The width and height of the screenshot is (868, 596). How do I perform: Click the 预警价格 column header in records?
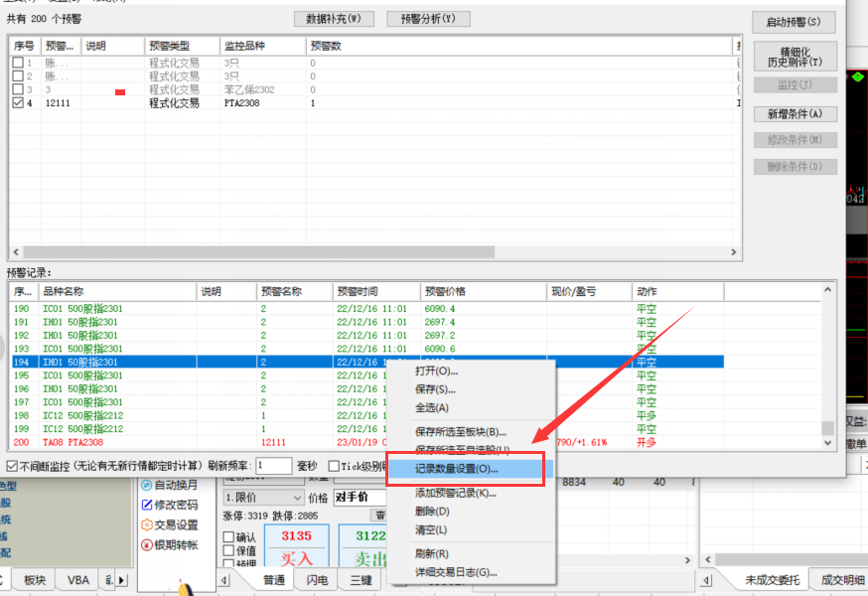484,291
